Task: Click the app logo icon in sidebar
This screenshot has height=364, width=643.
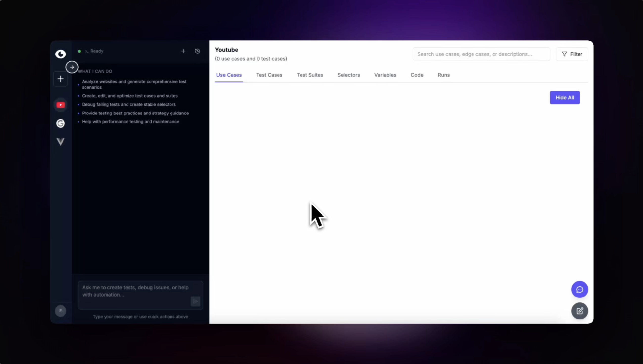Action: coord(60,54)
